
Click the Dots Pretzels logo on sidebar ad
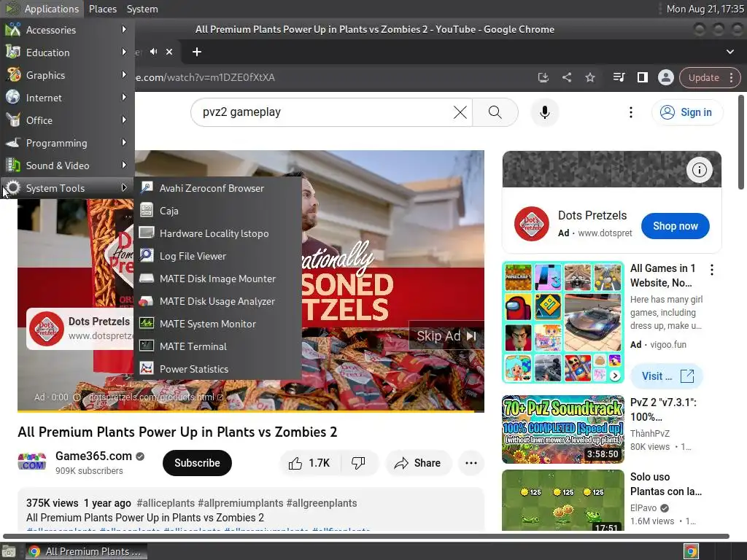tap(531, 224)
